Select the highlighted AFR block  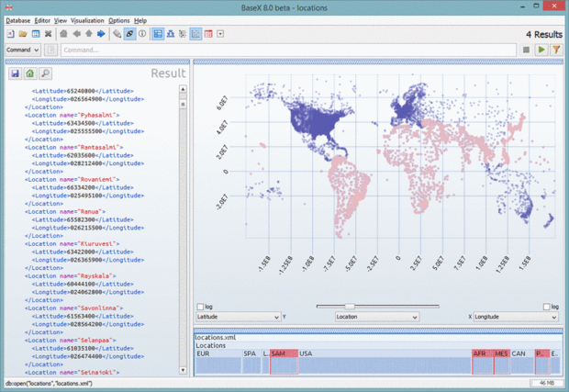(483, 362)
